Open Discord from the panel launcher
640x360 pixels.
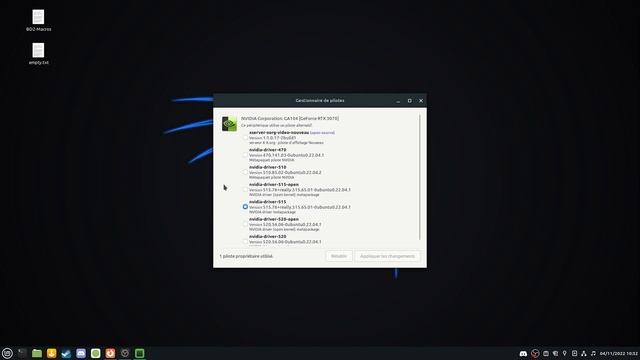click(81, 353)
